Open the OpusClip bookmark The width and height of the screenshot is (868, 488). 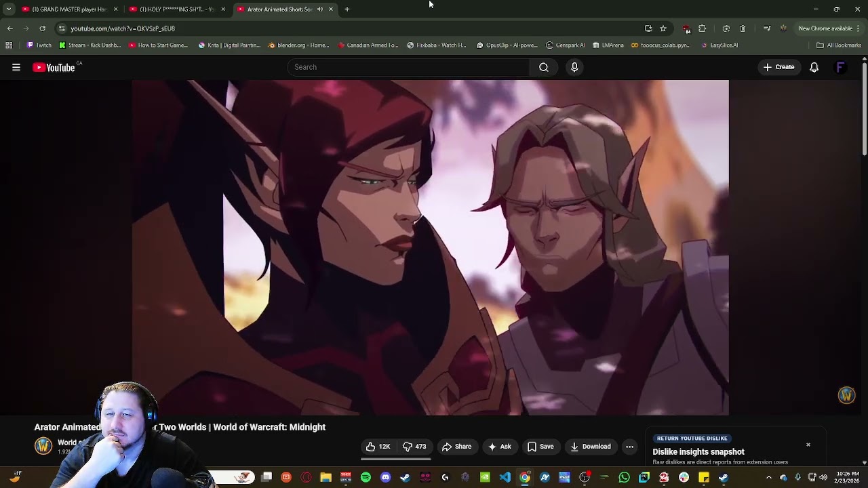pyautogui.click(x=507, y=45)
